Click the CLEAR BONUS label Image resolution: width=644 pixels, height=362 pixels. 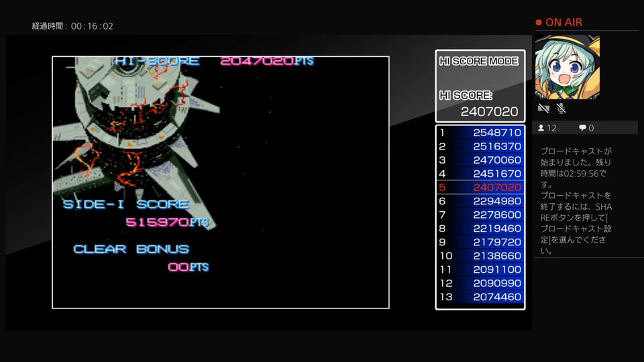[x=131, y=249]
